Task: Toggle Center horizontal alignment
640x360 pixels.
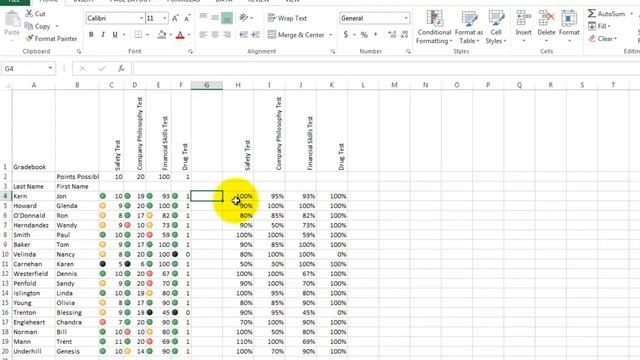Action: tap(215, 35)
